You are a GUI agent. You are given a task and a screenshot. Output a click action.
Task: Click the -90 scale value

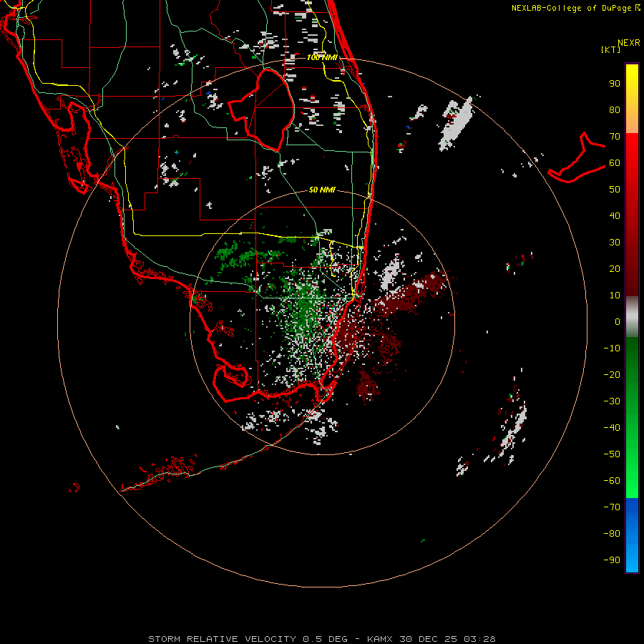tap(612, 560)
